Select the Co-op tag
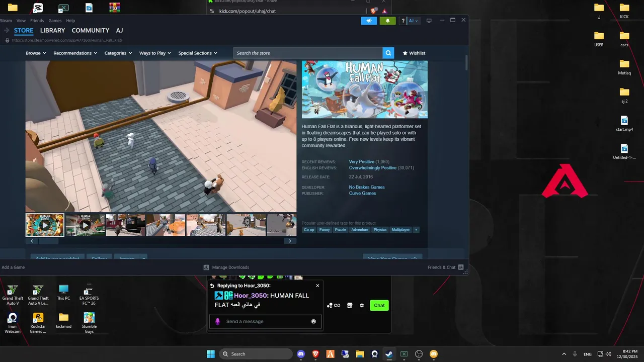 309,230
